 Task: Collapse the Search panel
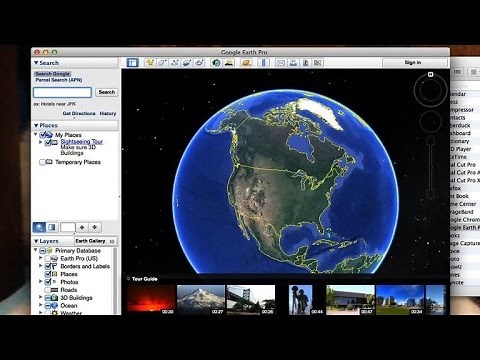[x=36, y=63]
